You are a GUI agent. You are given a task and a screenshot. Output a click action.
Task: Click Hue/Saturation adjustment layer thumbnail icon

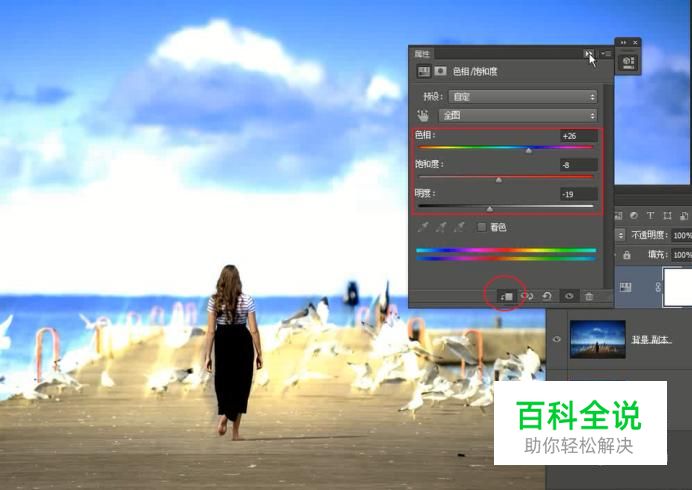click(x=625, y=288)
